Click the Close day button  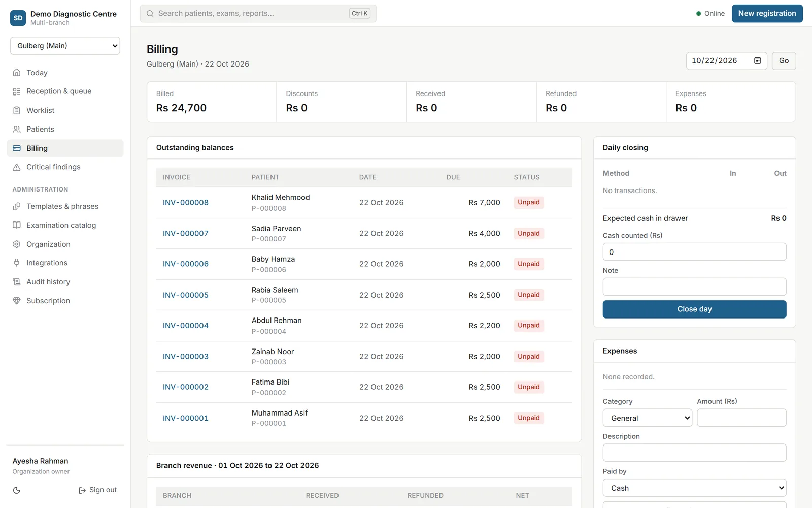[694, 309]
